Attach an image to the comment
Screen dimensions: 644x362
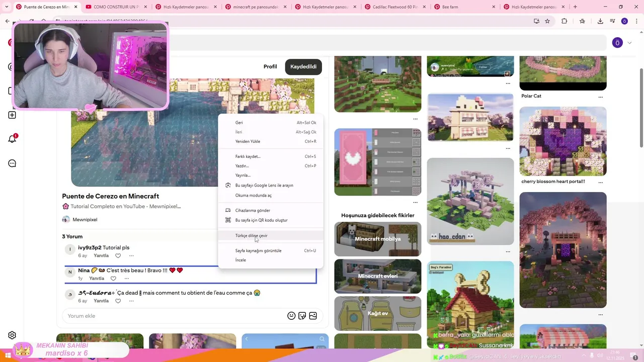point(313,316)
